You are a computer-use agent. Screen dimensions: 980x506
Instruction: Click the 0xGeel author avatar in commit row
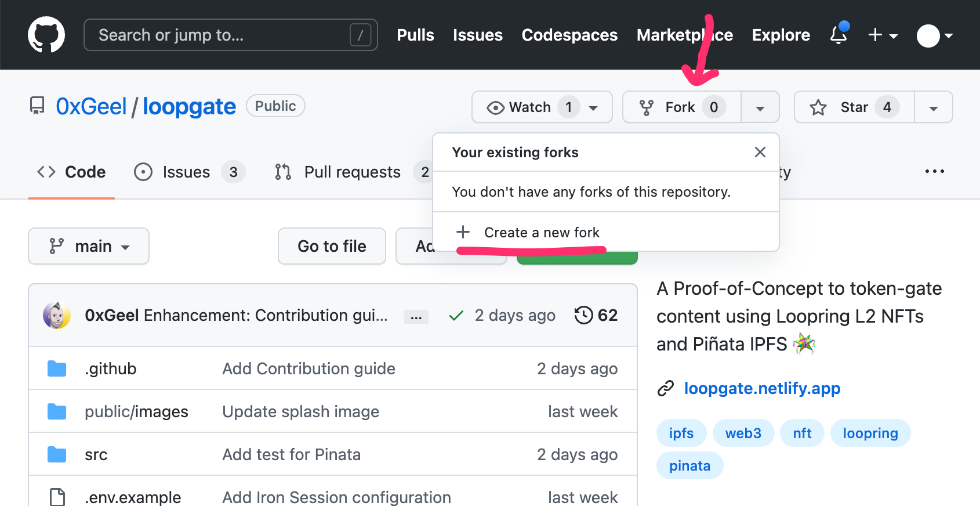coord(57,315)
